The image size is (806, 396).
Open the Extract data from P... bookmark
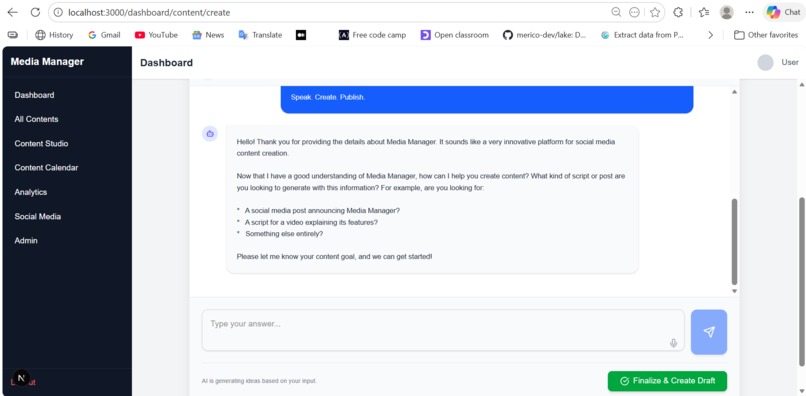642,35
